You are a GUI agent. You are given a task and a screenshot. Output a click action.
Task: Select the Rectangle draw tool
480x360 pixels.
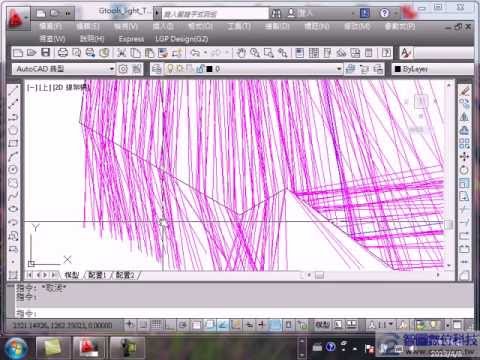click(13, 143)
